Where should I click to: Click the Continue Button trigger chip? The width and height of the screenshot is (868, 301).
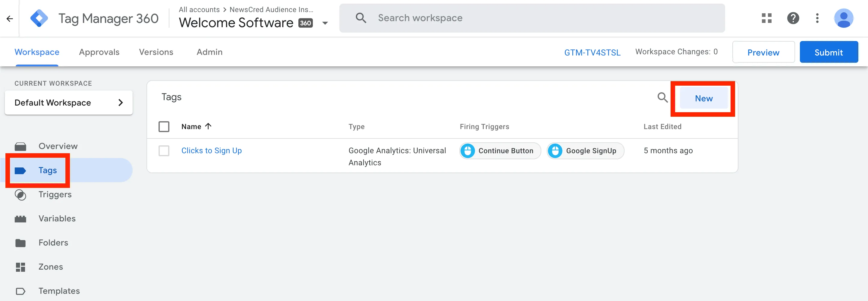tap(500, 151)
